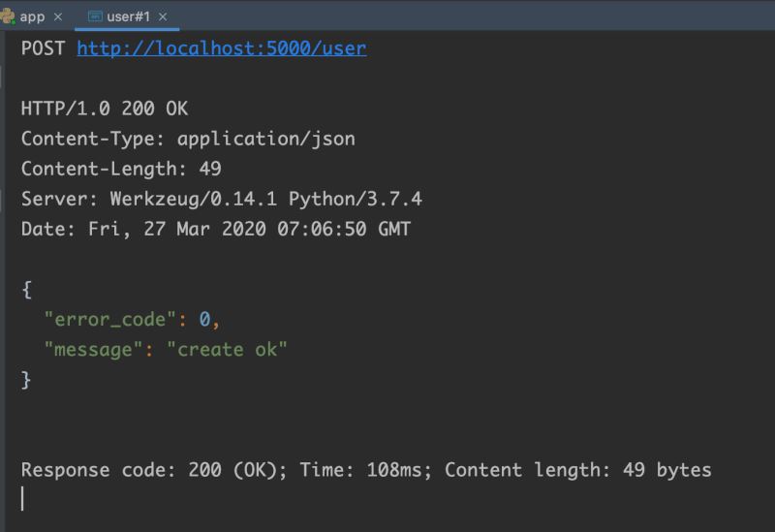Open the http://localhost:5000/user link

[221, 47]
